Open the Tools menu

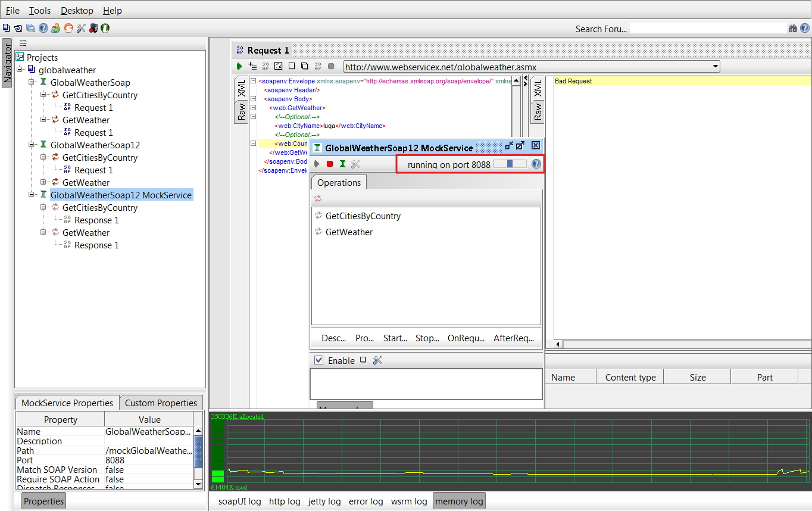[x=40, y=11]
